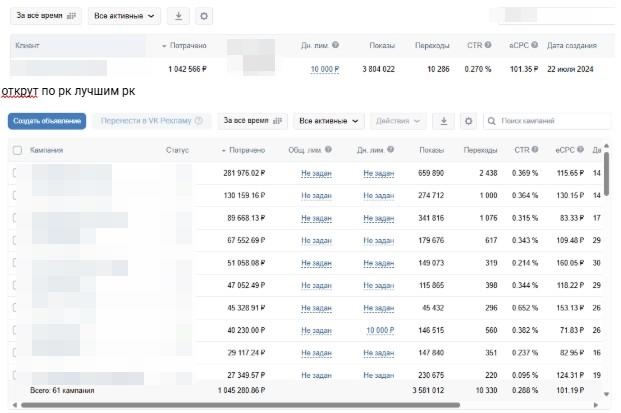Click down arrow of vertical scrollbar

pos(606,394)
